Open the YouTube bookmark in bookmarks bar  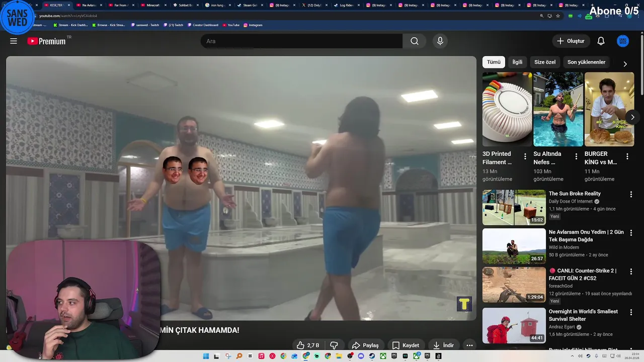[x=231, y=25]
